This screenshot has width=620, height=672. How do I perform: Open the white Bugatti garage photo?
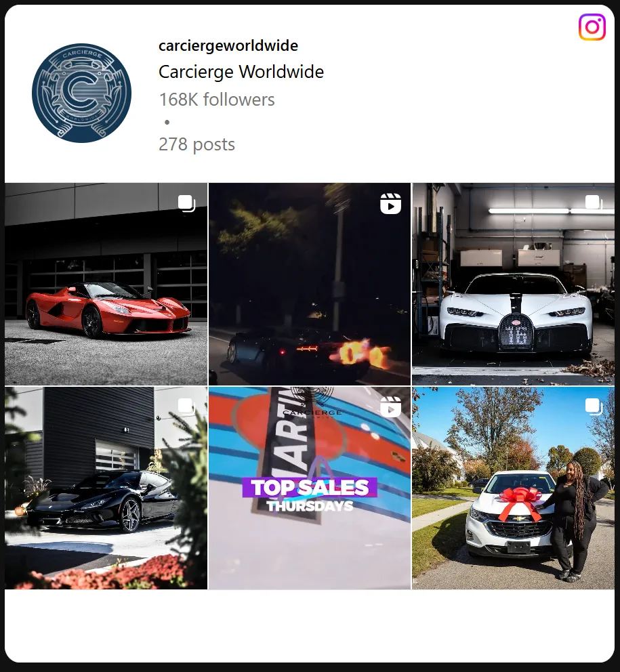[513, 284]
